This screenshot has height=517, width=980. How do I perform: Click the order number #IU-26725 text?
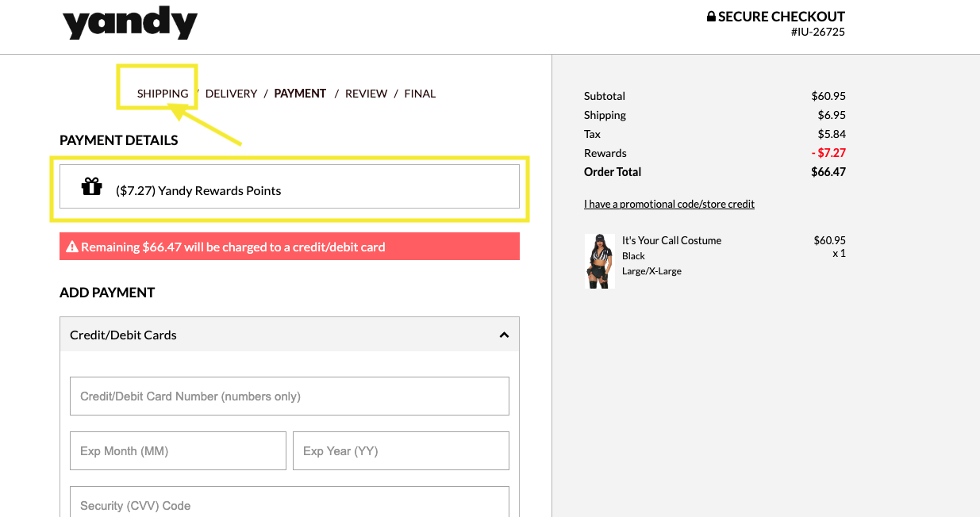pos(818,32)
